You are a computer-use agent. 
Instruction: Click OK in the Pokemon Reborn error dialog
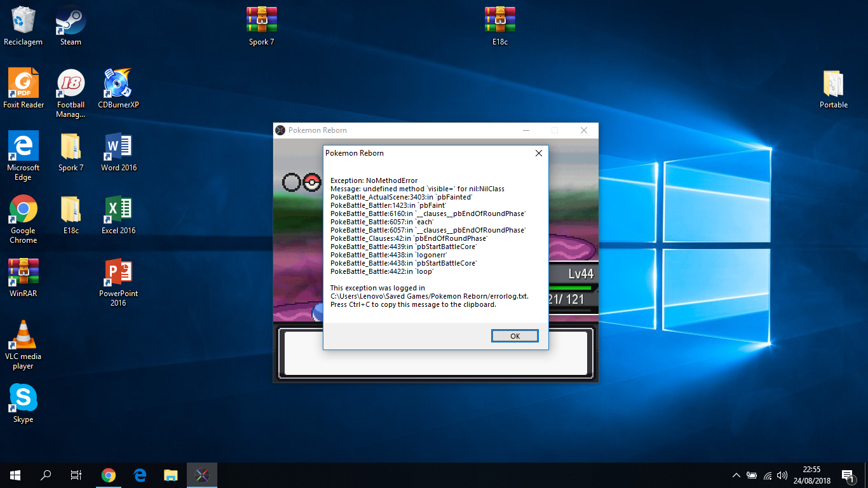tap(515, 336)
